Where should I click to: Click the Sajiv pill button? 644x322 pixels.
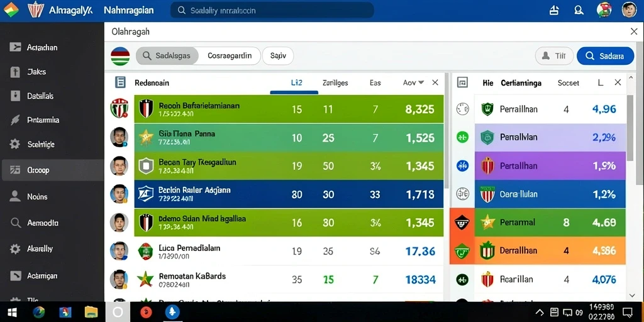pyautogui.click(x=277, y=56)
